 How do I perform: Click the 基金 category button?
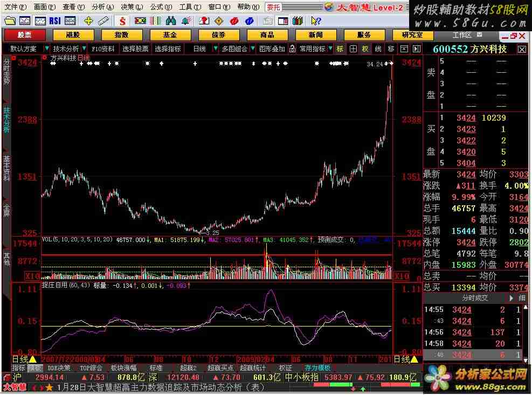170,34
